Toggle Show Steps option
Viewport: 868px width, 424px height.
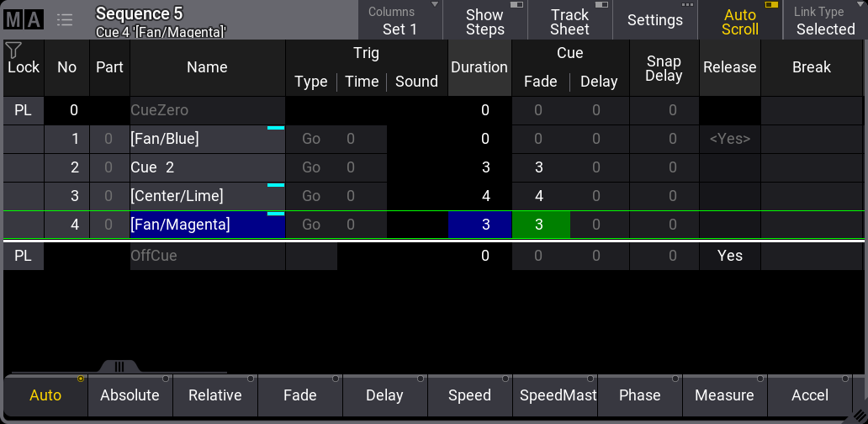(485, 21)
